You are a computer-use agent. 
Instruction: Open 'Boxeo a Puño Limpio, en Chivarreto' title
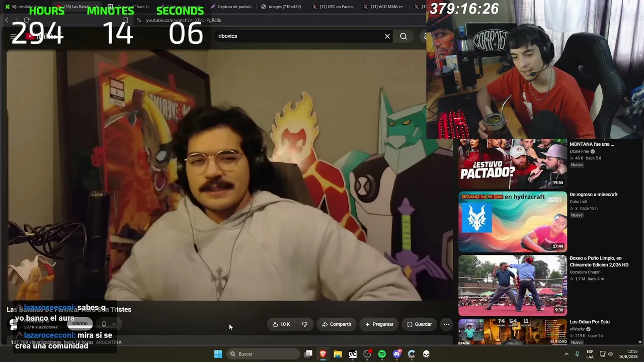click(x=599, y=261)
